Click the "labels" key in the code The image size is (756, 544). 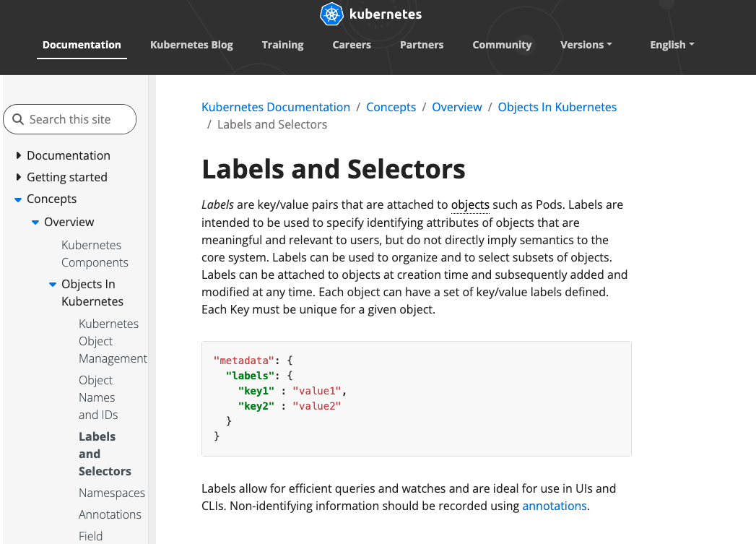[x=250, y=376]
